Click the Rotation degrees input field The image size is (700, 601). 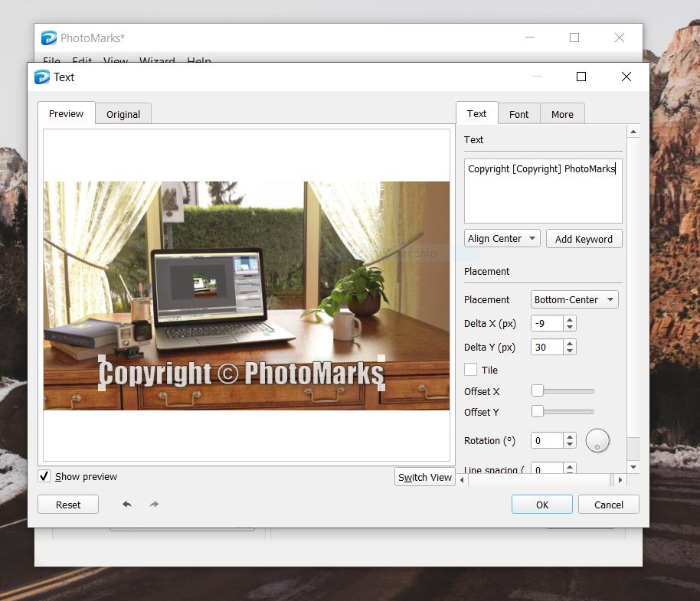[548, 440]
